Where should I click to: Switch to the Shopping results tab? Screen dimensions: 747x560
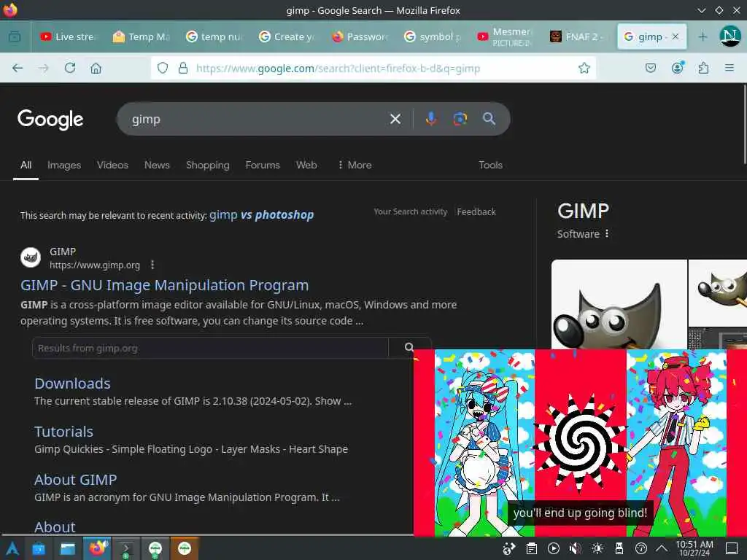(208, 165)
